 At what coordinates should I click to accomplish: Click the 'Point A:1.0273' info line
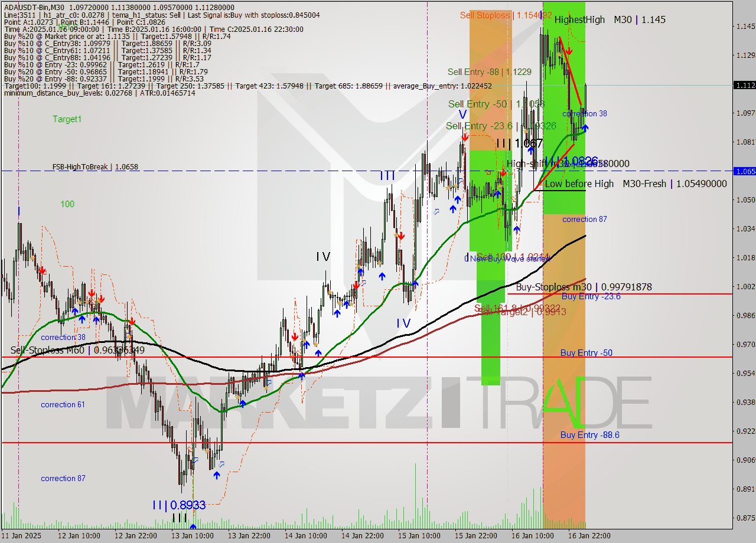tap(84, 22)
